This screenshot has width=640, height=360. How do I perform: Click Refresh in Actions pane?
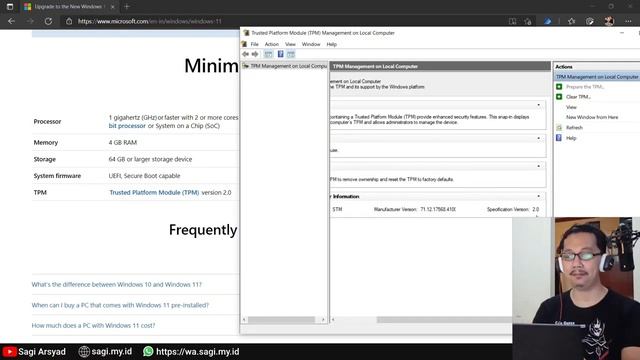(x=574, y=127)
